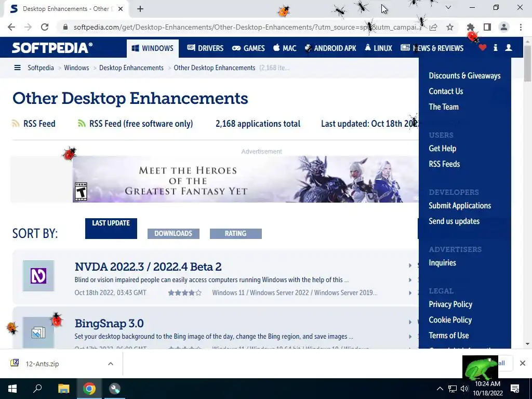
Task: Go forward with the browser forward arrow
Action: click(28, 27)
